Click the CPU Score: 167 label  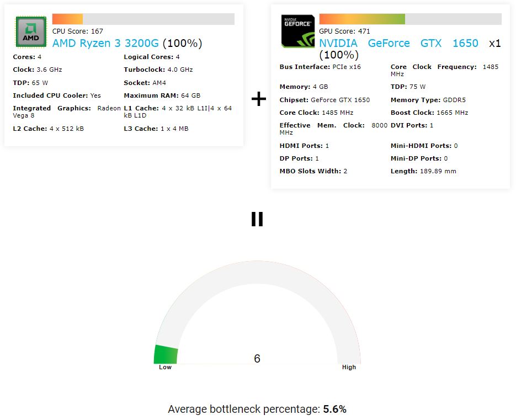[78, 31]
